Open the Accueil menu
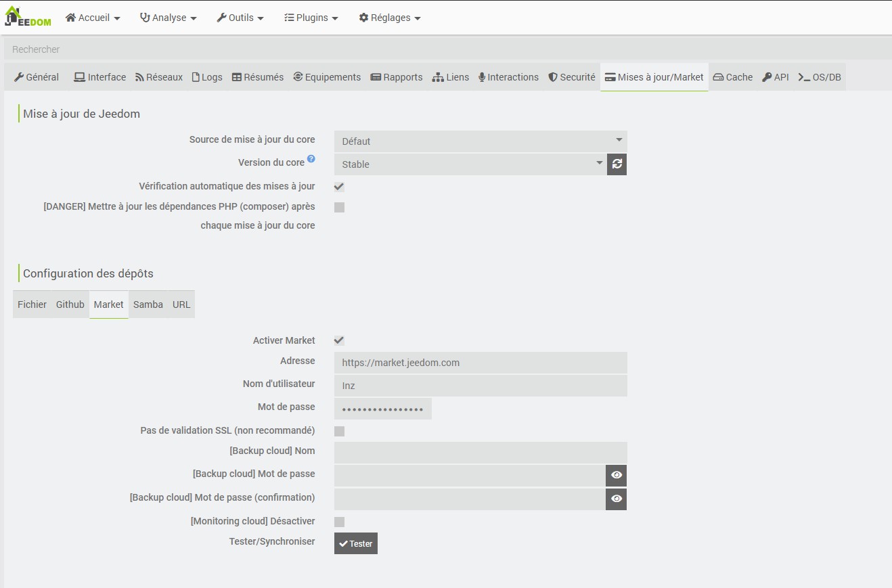 (93, 18)
